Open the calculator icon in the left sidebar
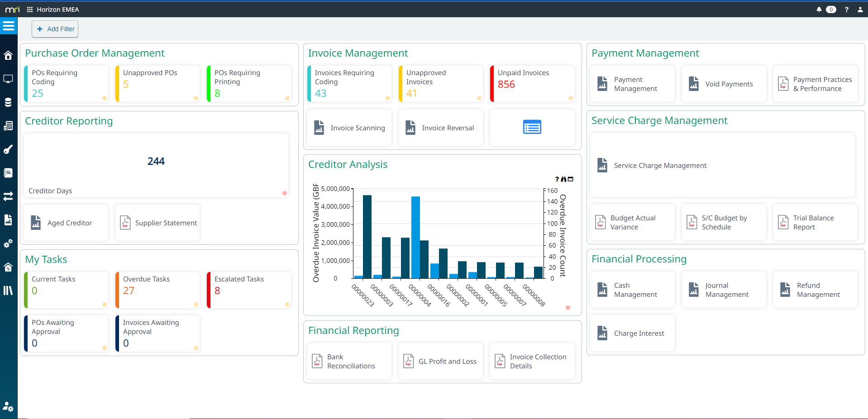The width and height of the screenshot is (868, 419). (8, 126)
